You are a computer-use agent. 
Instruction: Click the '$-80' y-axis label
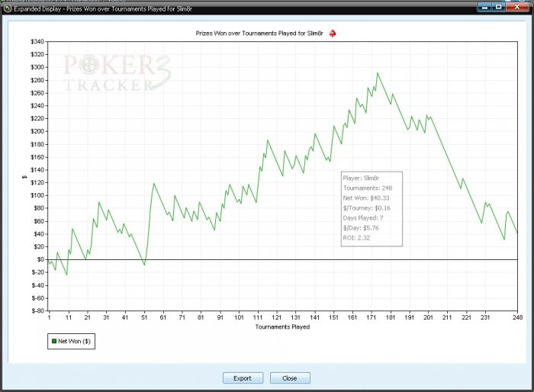(x=38, y=311)
